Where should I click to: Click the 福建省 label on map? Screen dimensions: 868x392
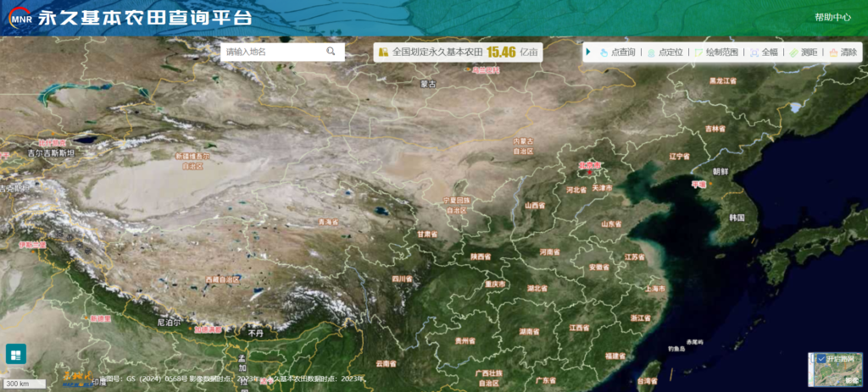click(x=615, y=355)
